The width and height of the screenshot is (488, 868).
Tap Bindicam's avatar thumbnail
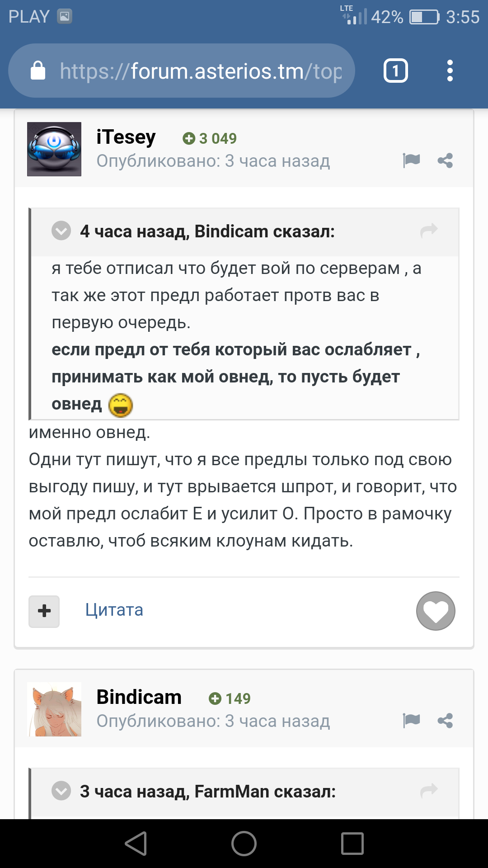click(55, 709)
